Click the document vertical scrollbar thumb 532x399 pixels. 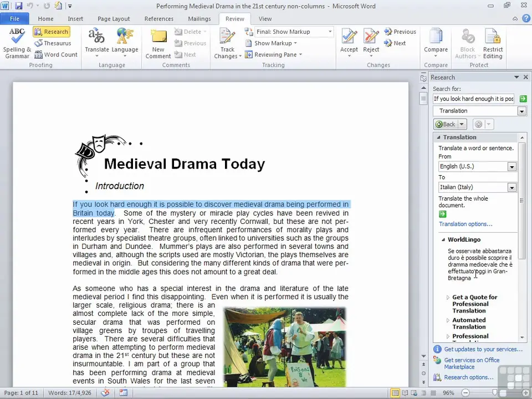(x=423, y=99)
